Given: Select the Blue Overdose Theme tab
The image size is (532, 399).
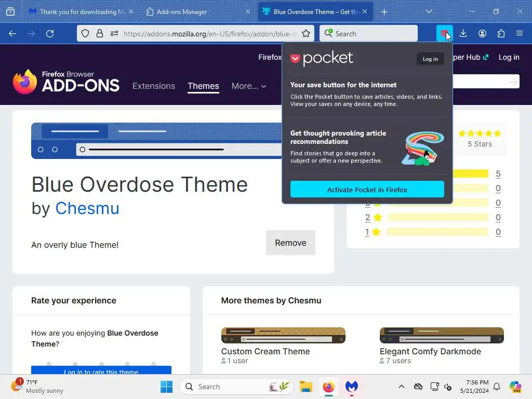Looking at the screenshot, I should (x=315, y=11).
